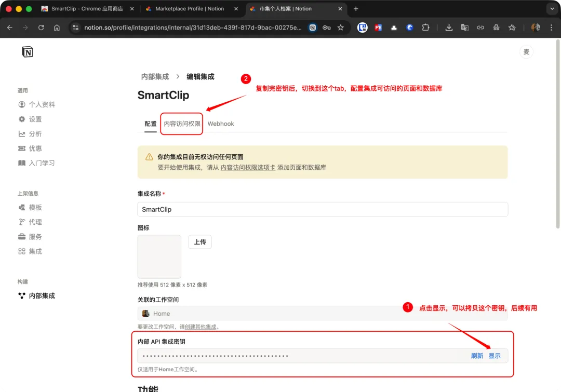The height and width of the screenshot is (392, 561).
Task: Open the extensions puzzle icon
Action: click(x=425, y=28)
